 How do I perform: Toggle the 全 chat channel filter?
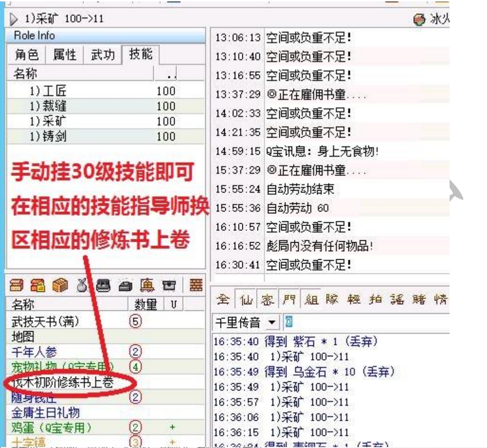pyautogui.click(x=223, y=300)
